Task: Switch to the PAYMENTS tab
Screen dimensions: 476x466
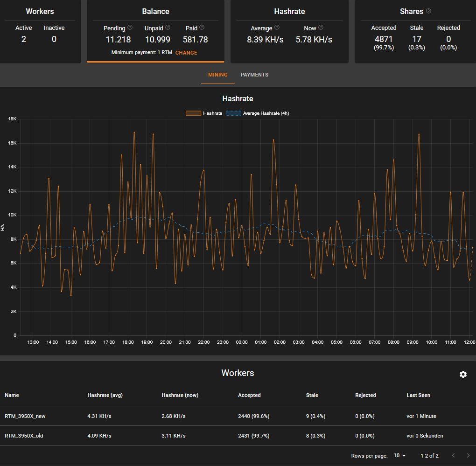Action: (254, 75)
